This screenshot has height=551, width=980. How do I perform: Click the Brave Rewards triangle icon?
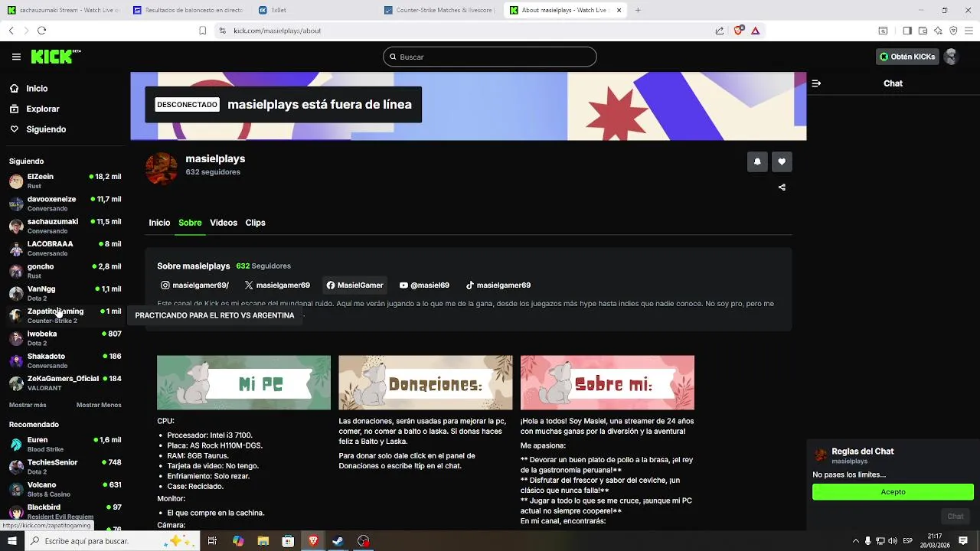[755, 31]
